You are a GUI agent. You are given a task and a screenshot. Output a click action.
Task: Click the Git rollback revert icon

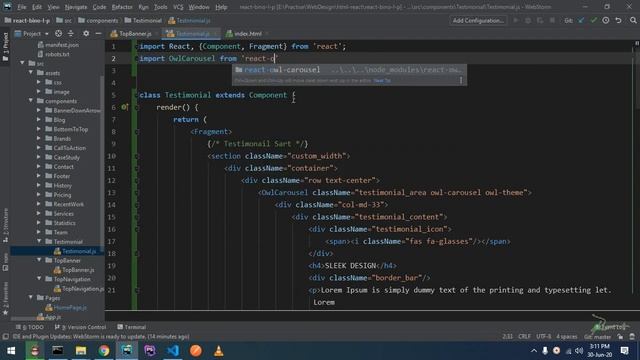click(x=618, y=20)
